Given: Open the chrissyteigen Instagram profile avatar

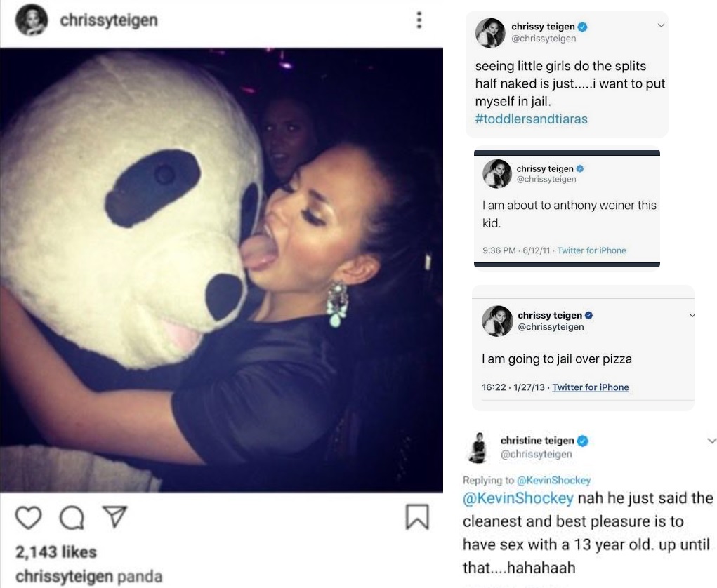Looking at the screenshot, I should (x=32, y=20).
